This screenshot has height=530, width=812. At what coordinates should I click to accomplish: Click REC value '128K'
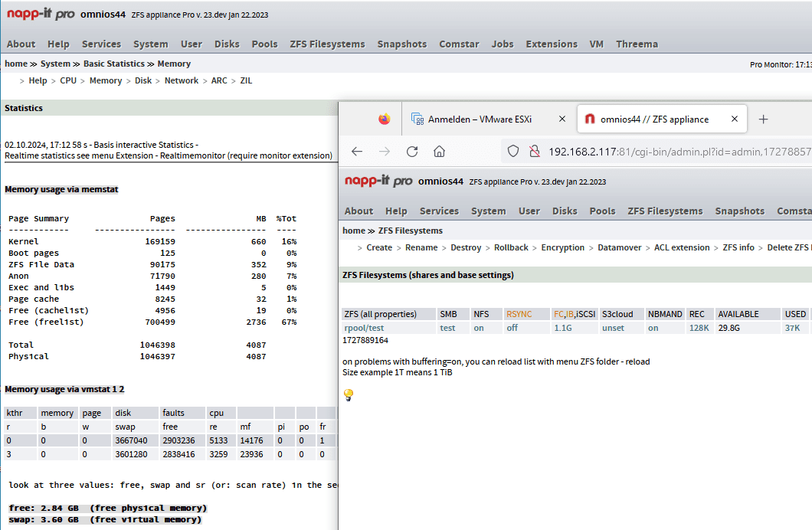pos(699,328)
